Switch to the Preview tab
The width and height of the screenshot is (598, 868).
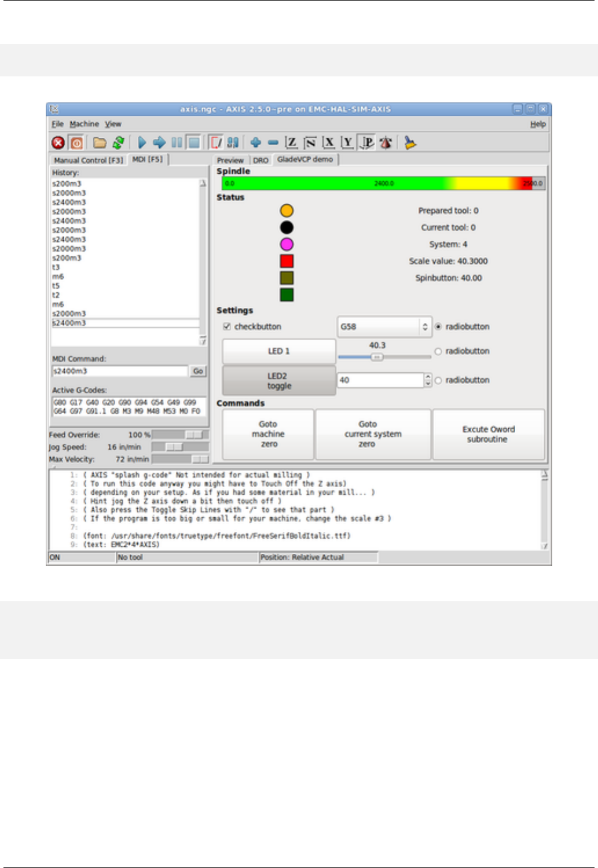coord(230,160)
